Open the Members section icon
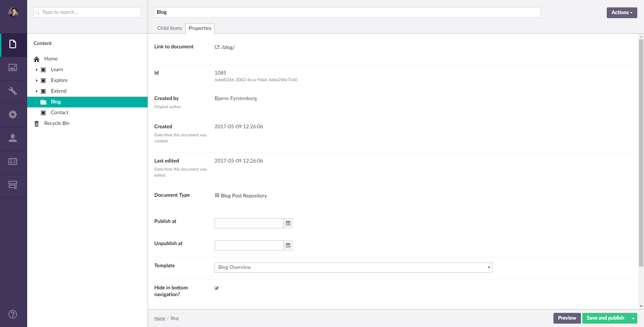 coord(13,162)
